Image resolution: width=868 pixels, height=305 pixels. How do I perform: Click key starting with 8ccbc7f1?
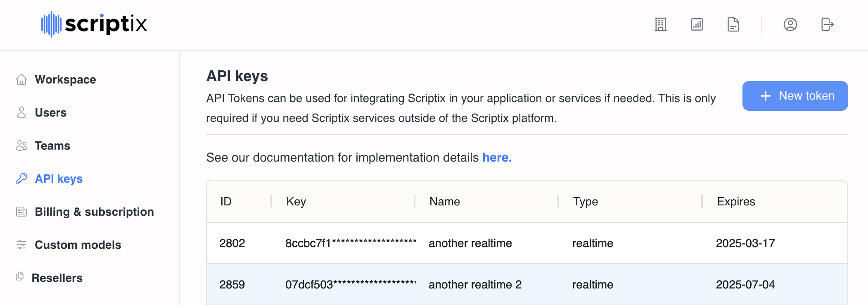point(351,243)
